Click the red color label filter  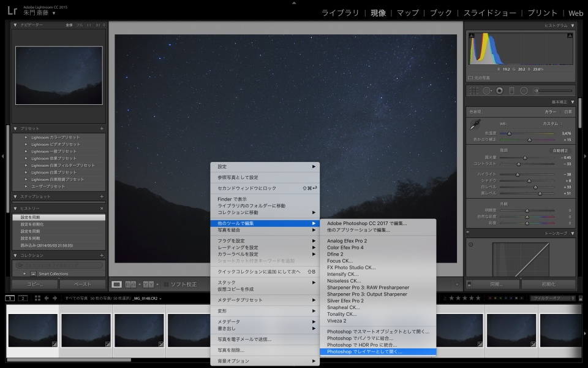[490, 298]
